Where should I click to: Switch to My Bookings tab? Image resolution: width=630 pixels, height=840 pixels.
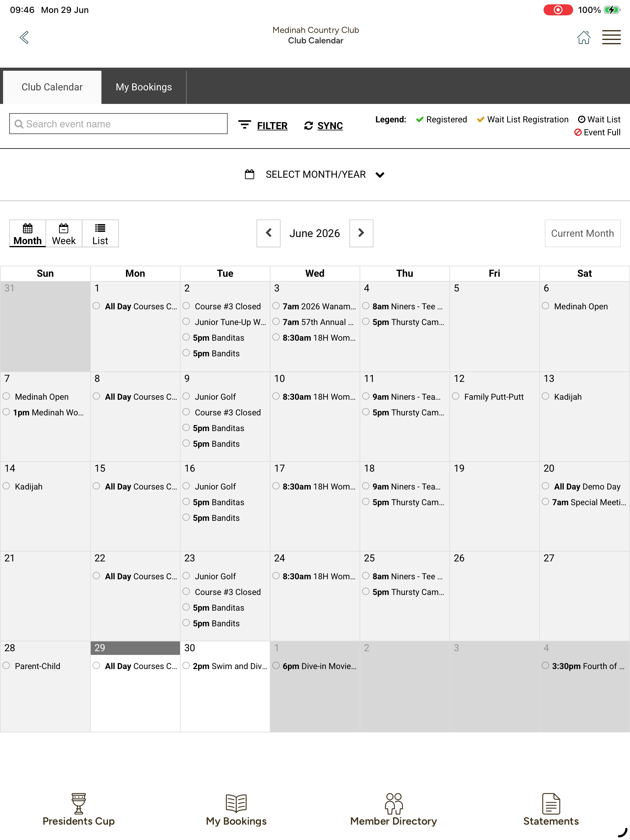click(x=144, y=87)
